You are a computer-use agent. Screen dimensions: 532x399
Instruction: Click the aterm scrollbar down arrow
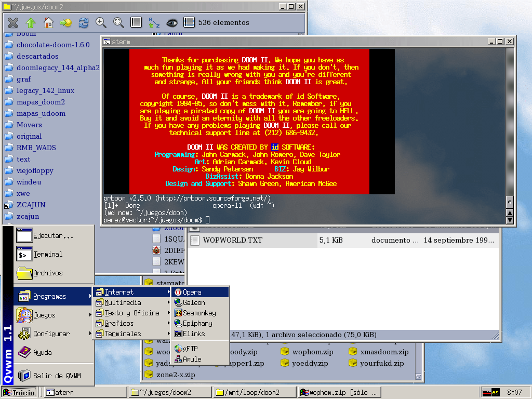pos(510,220)
